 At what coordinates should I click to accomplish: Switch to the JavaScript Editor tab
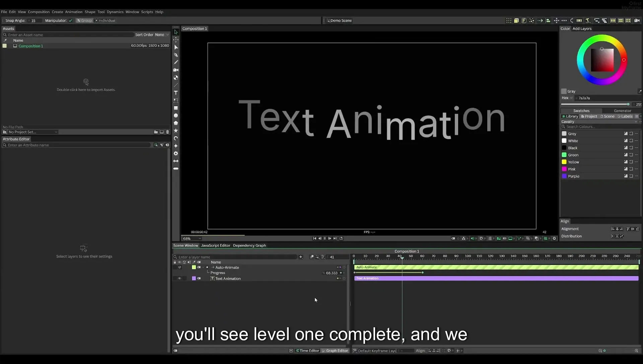point(215,246)
